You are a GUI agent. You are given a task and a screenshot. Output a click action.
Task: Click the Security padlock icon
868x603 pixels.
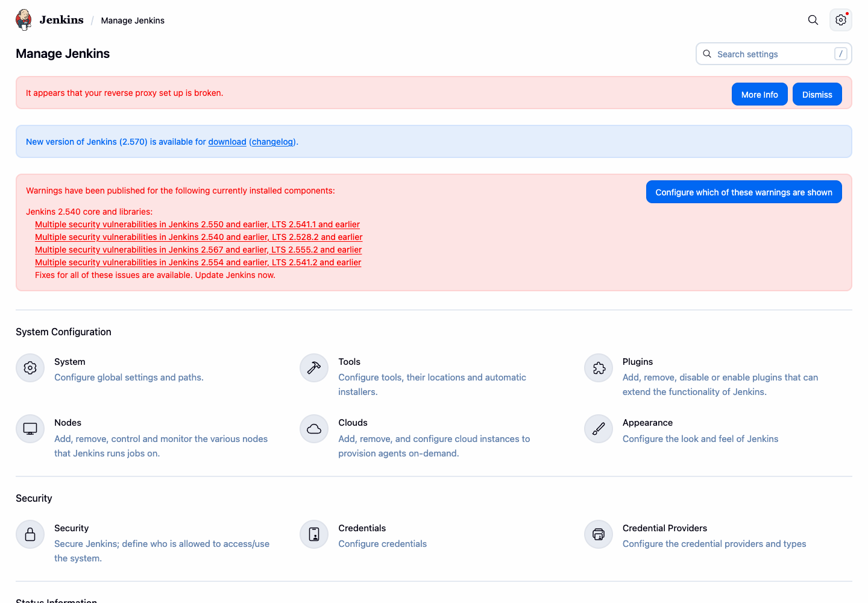(30, 534)
